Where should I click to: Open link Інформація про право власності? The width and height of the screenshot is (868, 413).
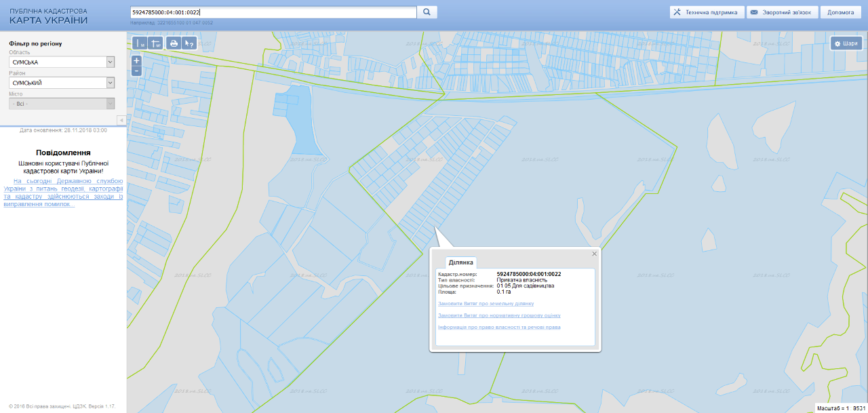pyautogui.click(x=499, y=327)
